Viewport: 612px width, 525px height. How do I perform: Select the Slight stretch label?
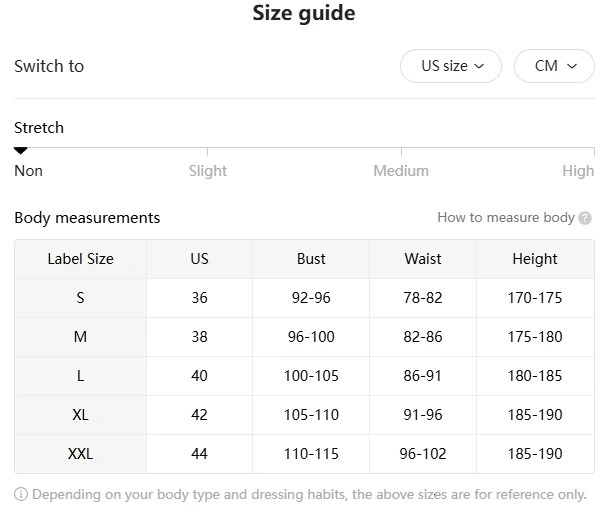(208, 171)
